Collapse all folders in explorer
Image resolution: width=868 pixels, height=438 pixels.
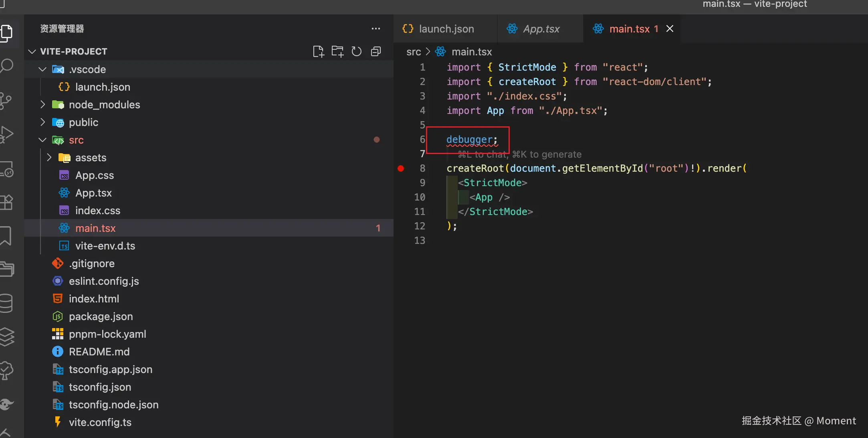click(x=376, y=51)
